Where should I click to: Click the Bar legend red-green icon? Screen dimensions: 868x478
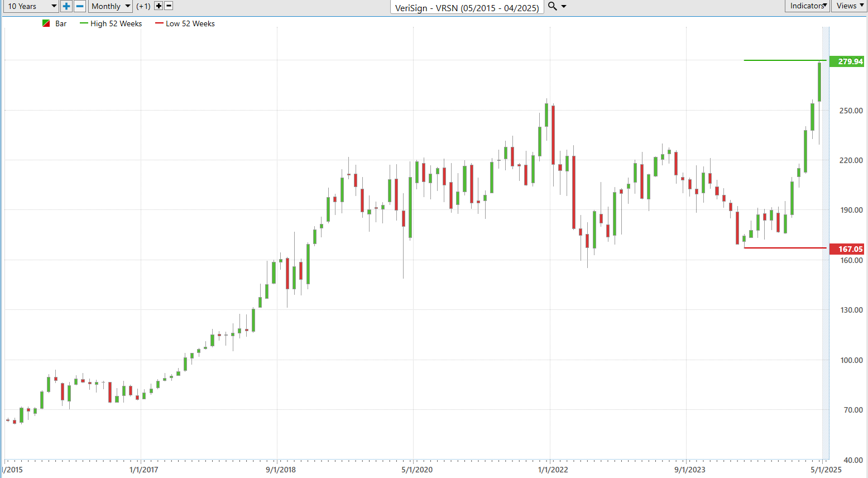[46, 23]
